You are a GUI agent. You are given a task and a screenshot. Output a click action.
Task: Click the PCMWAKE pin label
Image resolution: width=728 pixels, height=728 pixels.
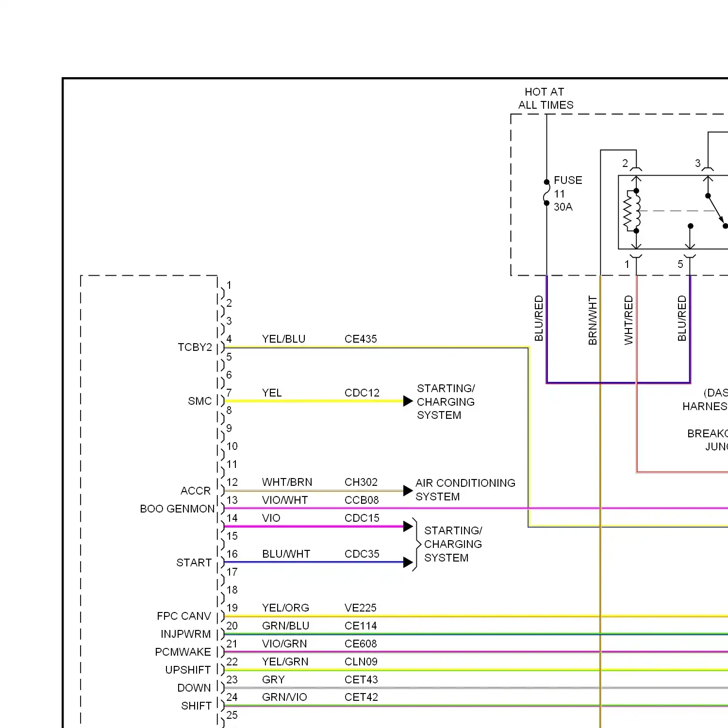click(183, 652)
